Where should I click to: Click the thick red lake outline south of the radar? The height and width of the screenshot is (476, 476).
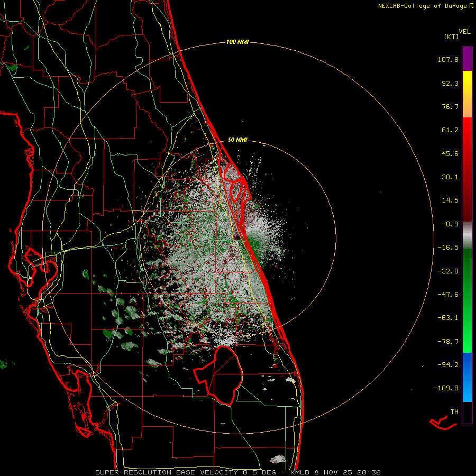(218, 376)
